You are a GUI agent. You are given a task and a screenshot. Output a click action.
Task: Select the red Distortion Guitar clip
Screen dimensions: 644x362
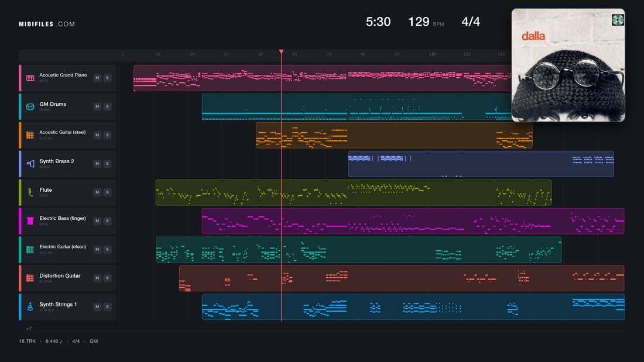coord(401,278)
